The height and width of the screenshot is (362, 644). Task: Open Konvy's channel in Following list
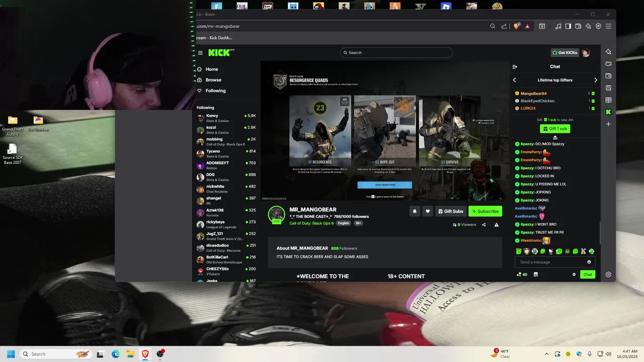click(226, 118)
